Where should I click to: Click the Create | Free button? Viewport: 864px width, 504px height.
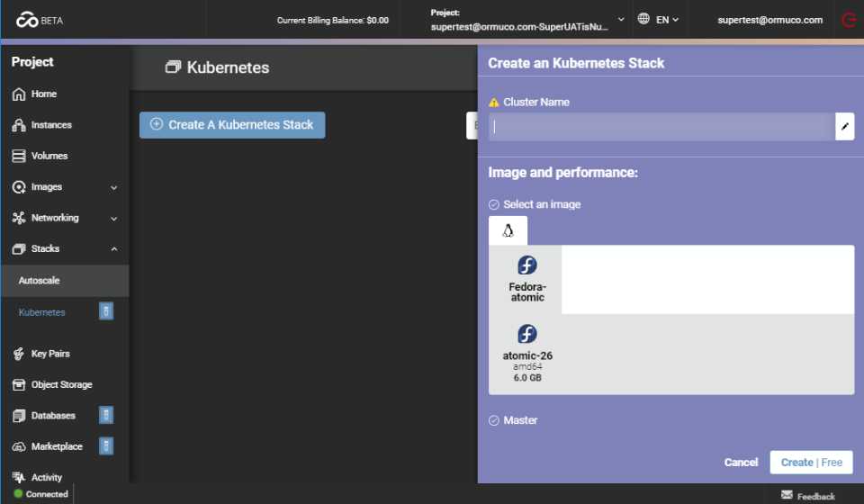(x=811, y=463)
